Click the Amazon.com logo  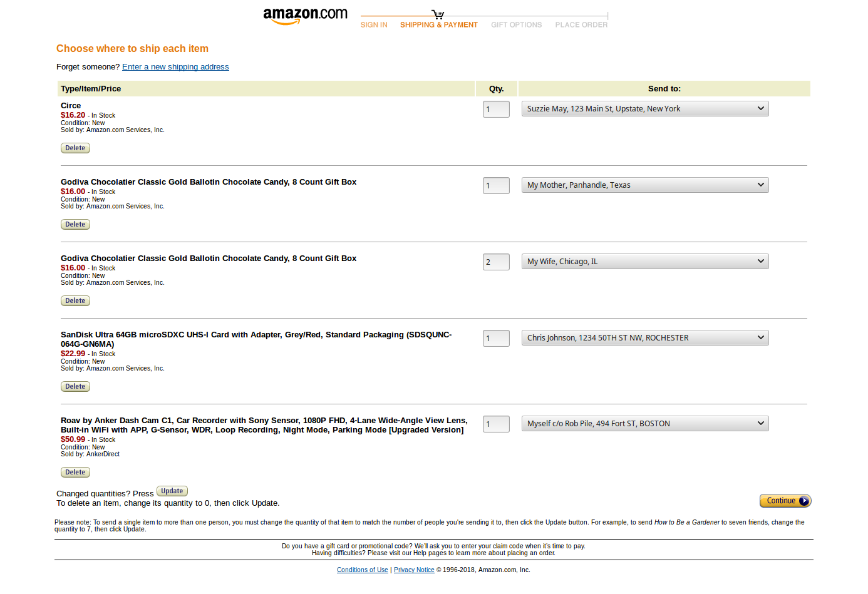(305, 16)
